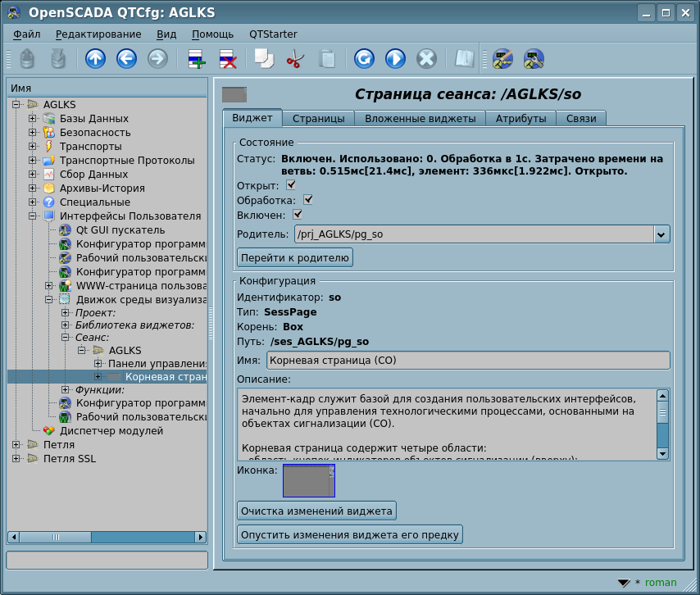This screenshot has height=595, width=700.
Task: Open the Вид menu
Action: coord(166,34)
